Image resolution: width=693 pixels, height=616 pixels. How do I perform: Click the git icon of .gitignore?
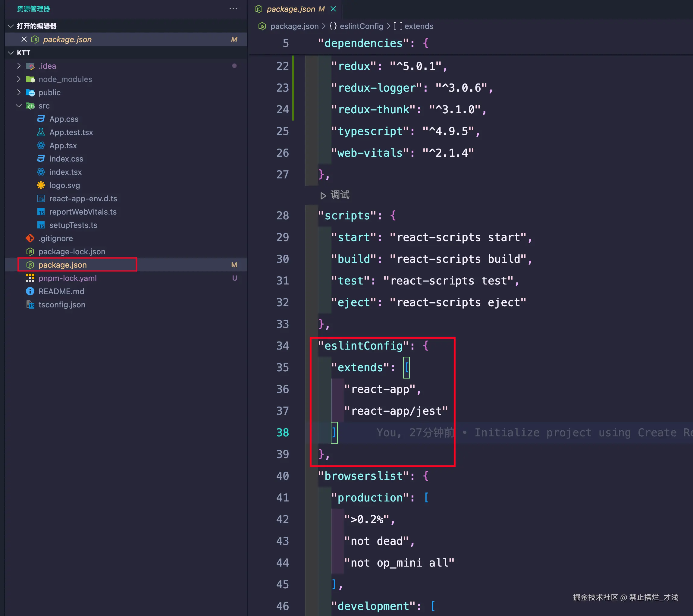pos(30,238)
